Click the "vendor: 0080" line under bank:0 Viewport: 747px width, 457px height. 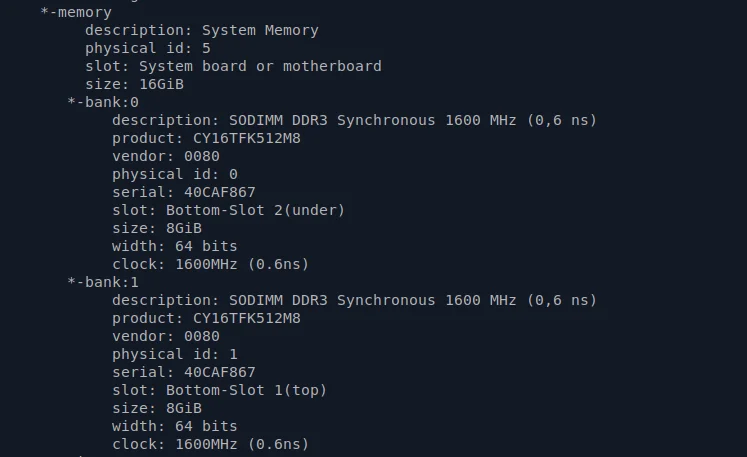click(165, 156)
